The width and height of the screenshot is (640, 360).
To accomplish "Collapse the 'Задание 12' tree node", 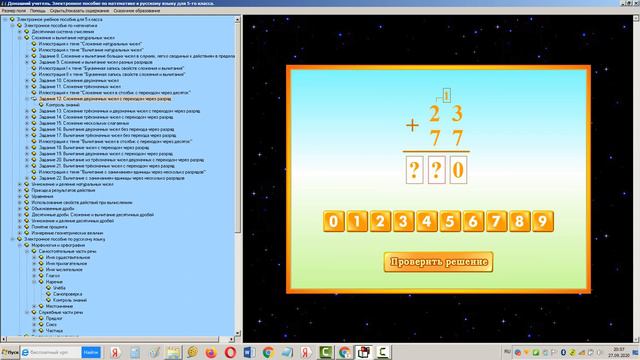I will 27,99.
